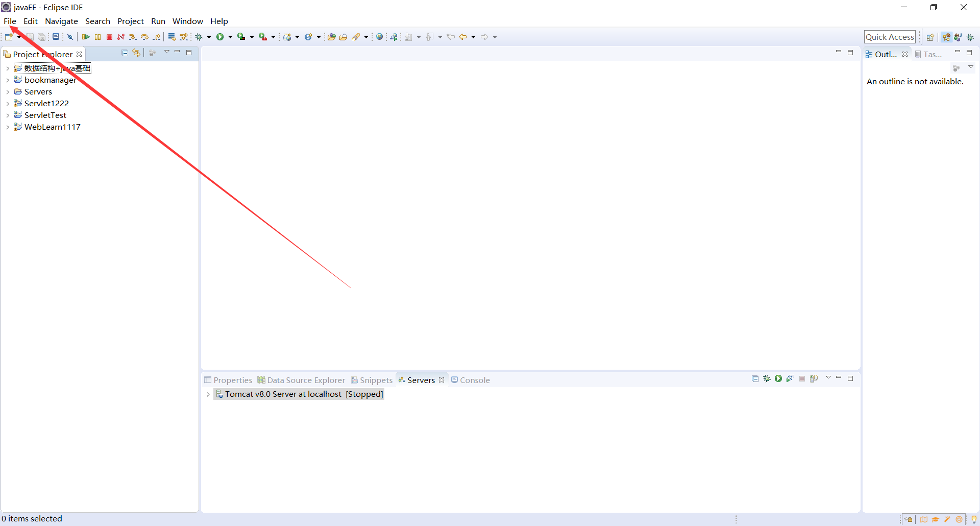Click the Launch Web Service Explorer icon
Viewport: 980px width, 526px height.
point(394,37)
